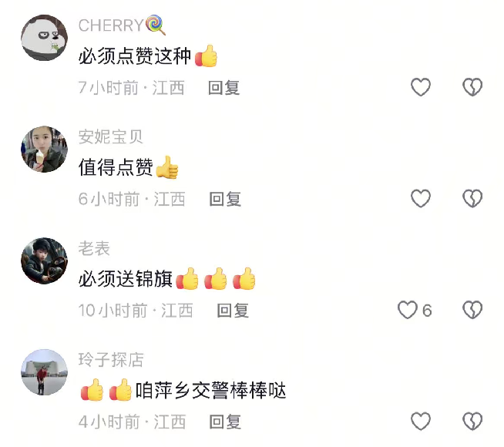The width and height of the screenshot is (504, 447).
Task: Open 老表's boy-driving avatar
Action: [45, 260]
